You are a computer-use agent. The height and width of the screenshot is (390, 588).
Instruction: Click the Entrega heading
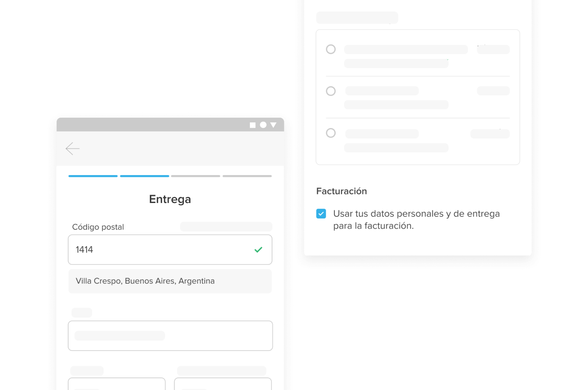tap(170, 199)
